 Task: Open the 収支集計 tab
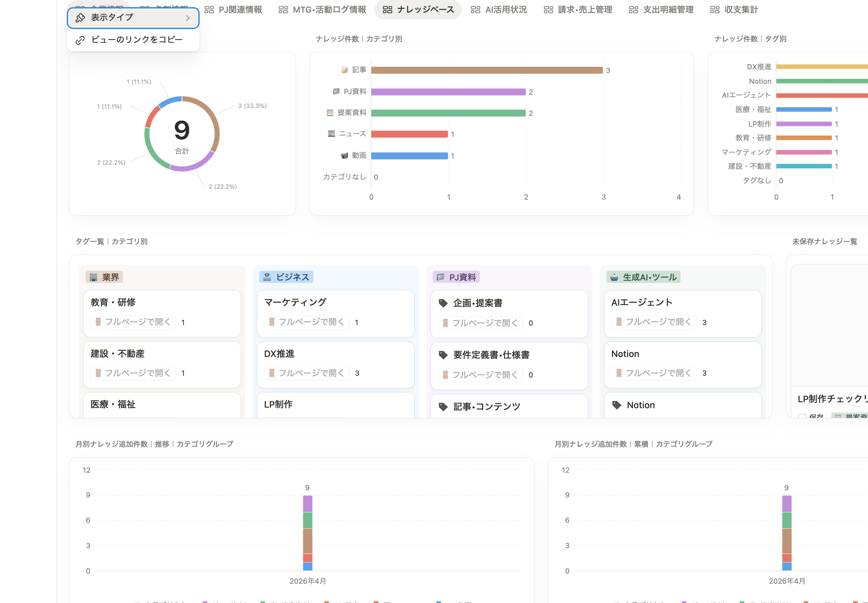pos(734,10)
